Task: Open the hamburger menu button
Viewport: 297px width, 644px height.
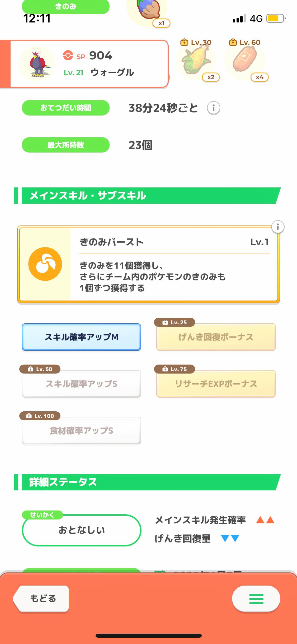Action: click(256, 599)
